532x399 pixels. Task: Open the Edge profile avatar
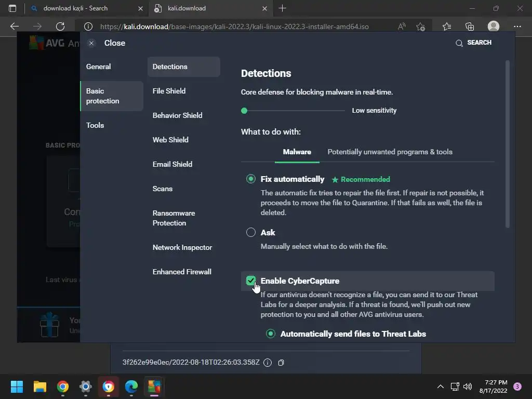pyautogui.click(x=494, y=26)
